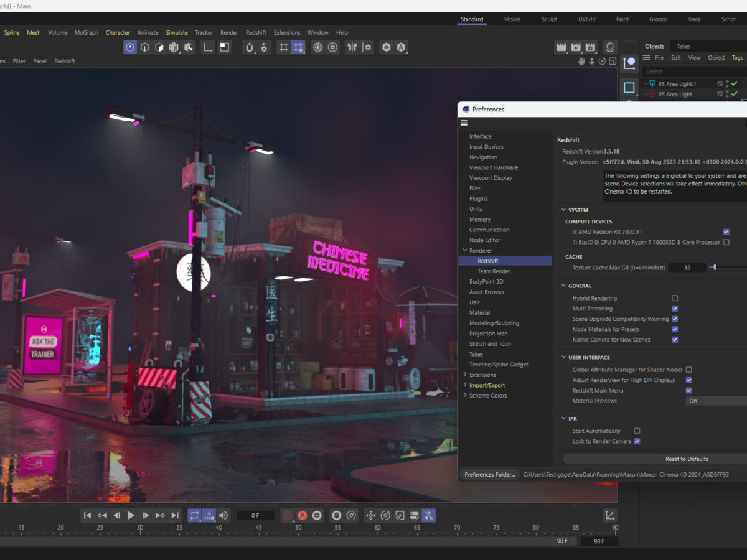This screenshot has height=560, width=747.
Task: Expand the Extensions tree item
Action: coord(465,375)
